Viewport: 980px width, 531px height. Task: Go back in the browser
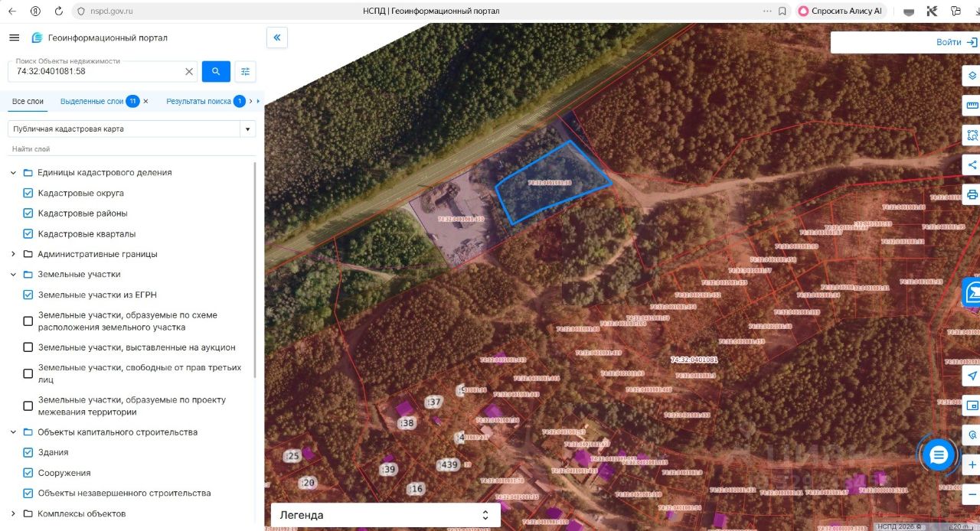[x=12, y=11]
